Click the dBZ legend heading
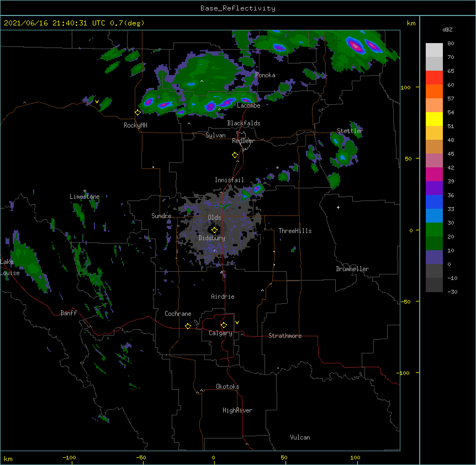This screenshot has width=476, height=465. (447, 29)
